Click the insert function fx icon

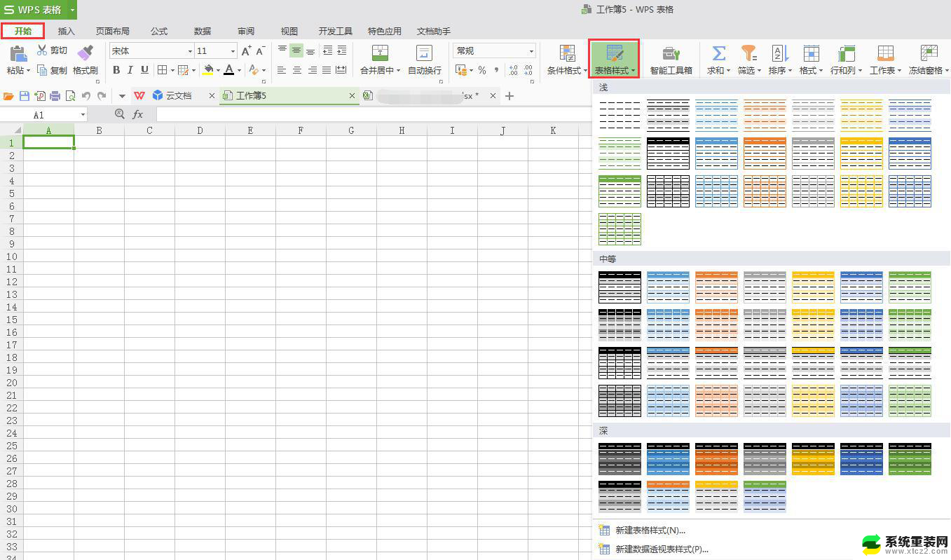[138, 114]
